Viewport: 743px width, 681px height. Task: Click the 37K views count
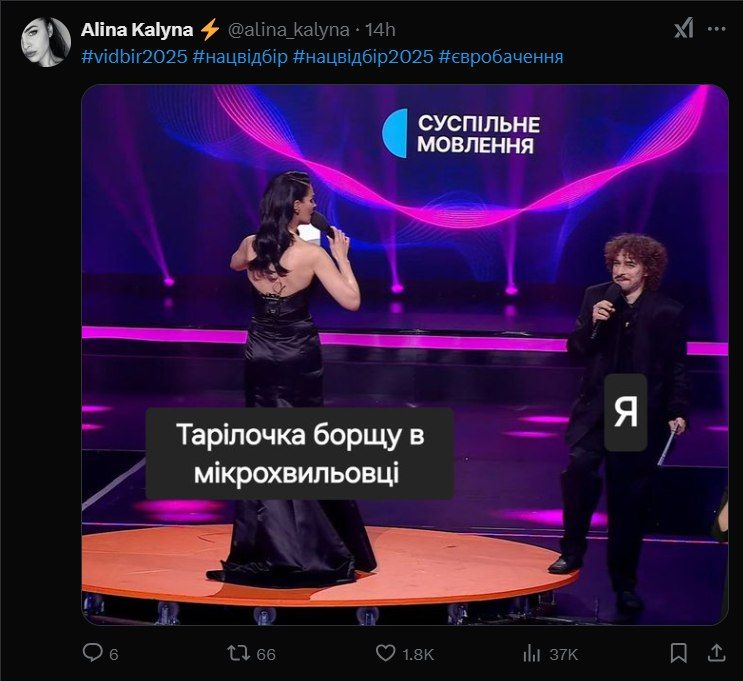coord(564,654)
